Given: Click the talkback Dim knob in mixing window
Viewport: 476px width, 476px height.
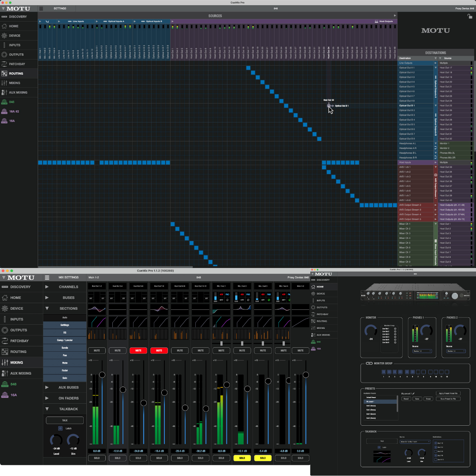Looking at the screenshot, I should pyautogui.click(x=73, y=440).
